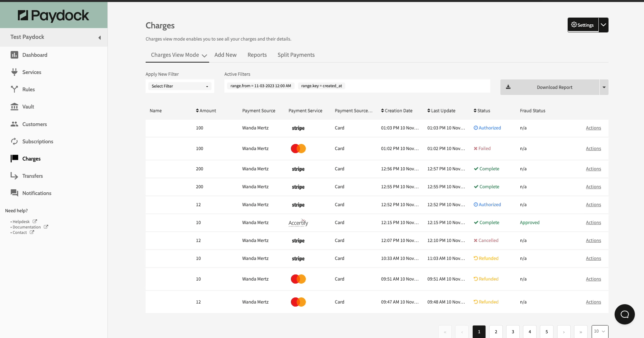Open the Vault bank icon
Image resolution: width=644 pixels, height=338 pixels.
coord(14,107)
